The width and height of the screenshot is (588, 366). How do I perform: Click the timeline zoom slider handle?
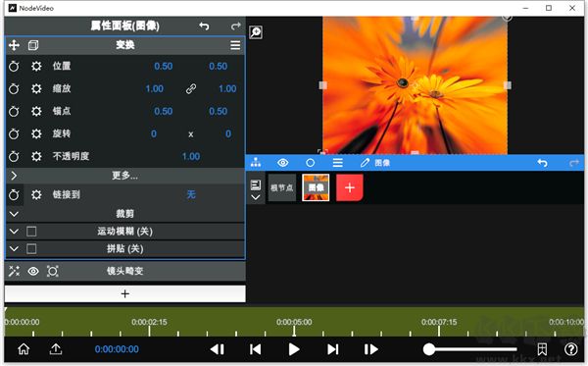pyautogui.click(x=429, y=349)
